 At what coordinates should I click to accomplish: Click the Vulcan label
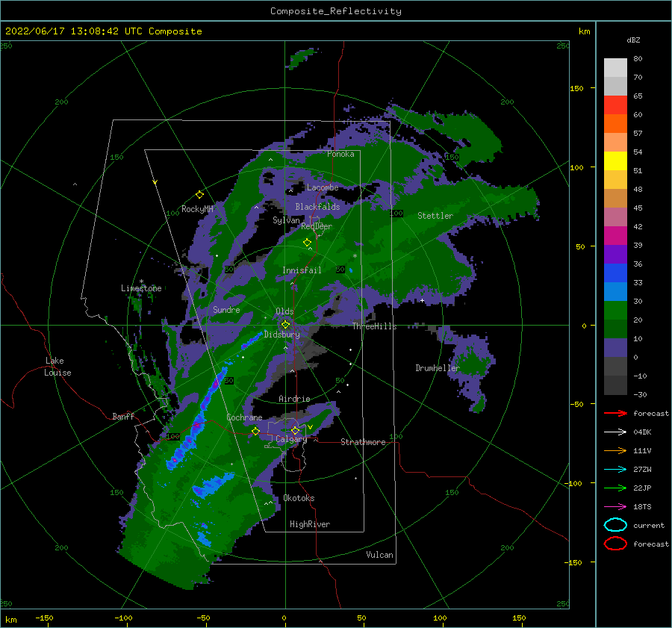379,554
